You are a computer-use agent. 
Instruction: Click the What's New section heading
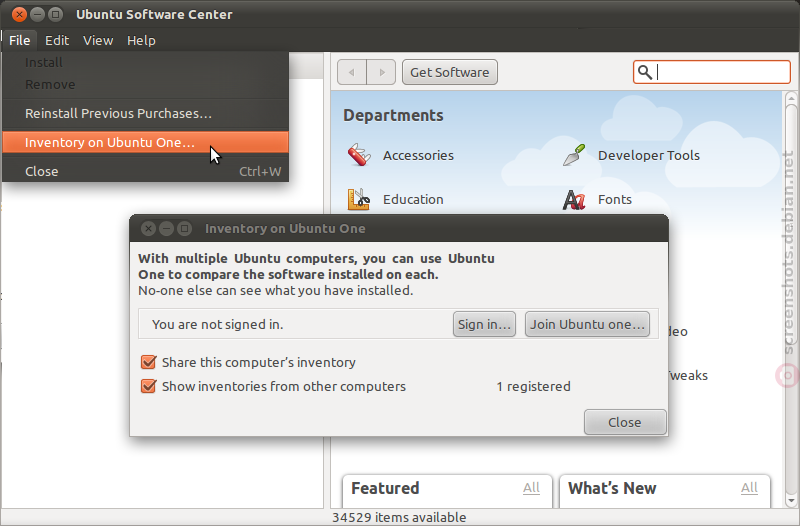click(x=612, y=488)
